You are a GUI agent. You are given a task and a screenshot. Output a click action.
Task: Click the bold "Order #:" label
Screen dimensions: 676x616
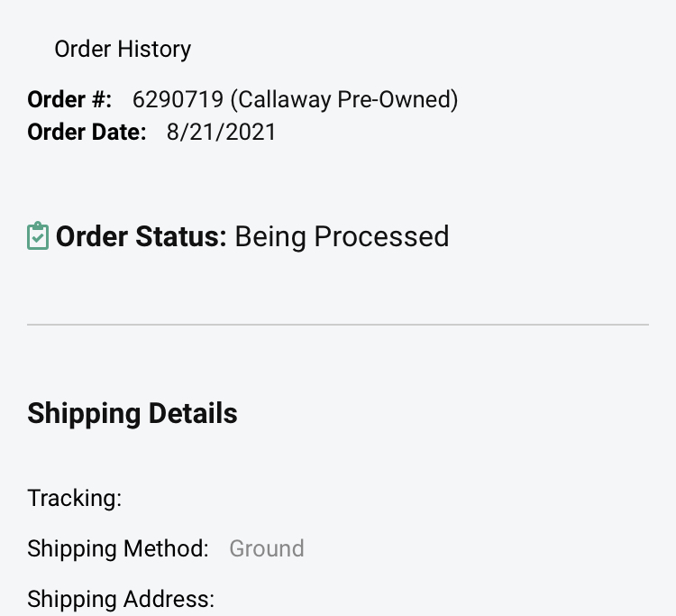[x=69, y=99]
